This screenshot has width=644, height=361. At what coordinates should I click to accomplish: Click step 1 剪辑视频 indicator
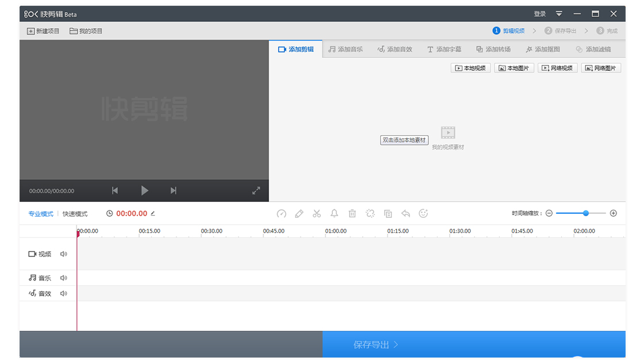[x=508, y=31]
